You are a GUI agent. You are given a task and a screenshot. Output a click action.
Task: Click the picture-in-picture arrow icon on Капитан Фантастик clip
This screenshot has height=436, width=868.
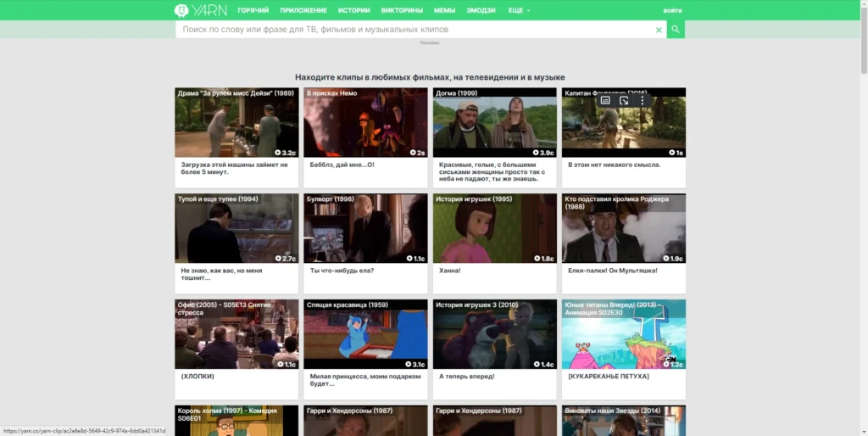pos(624,100)
